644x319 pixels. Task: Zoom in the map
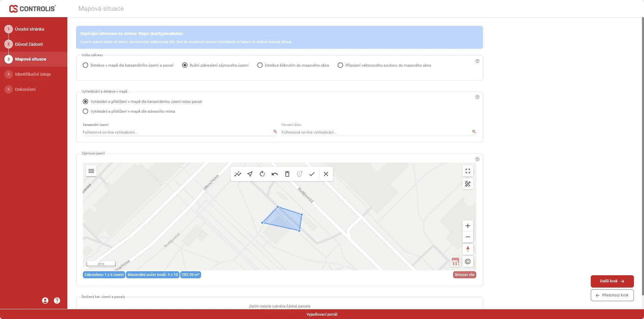pyautogui.click(x=468, y=226)
